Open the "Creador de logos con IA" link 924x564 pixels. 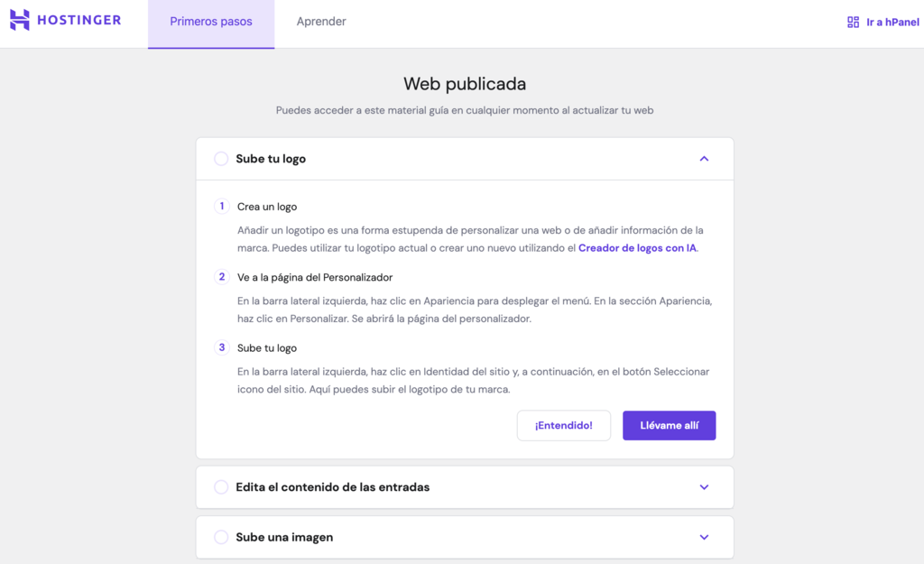point(637,248)
